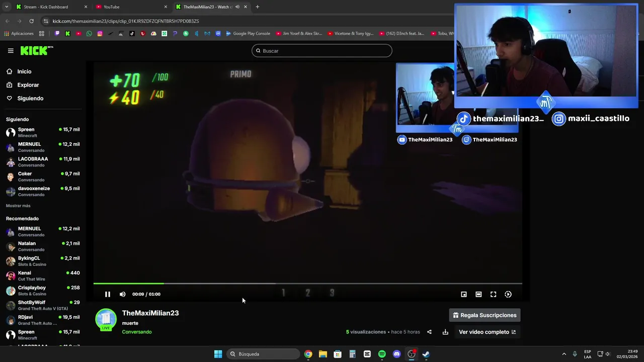Viewport: 644px width, 362px height.
Task: Open the Twitch bookmark icon
Action: click(x=57, y=34)
